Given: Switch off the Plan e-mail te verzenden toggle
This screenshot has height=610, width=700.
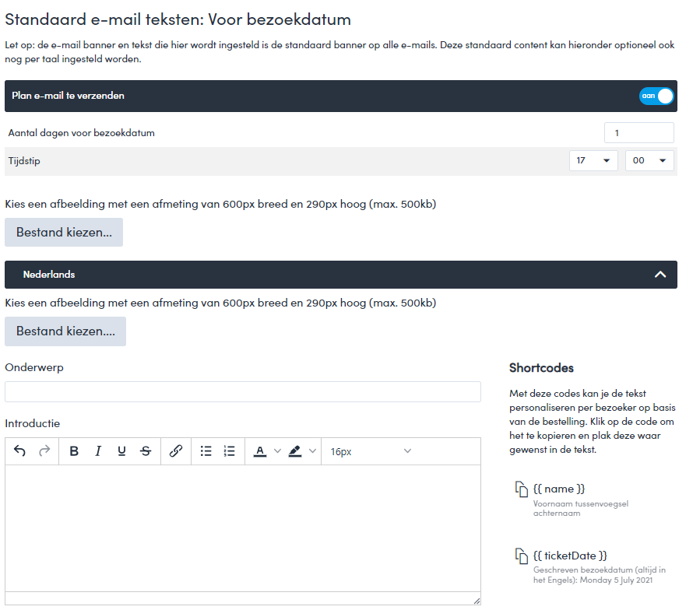Looking at the screenshot, I should (656, 96).
